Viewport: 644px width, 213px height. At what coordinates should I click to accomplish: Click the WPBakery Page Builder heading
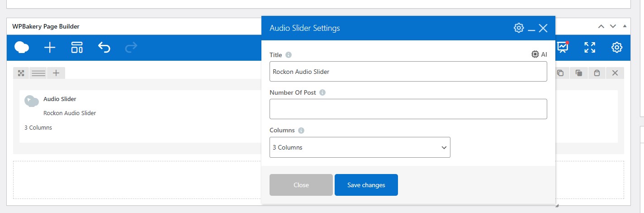pyautogui.click(x=46, y=26)
